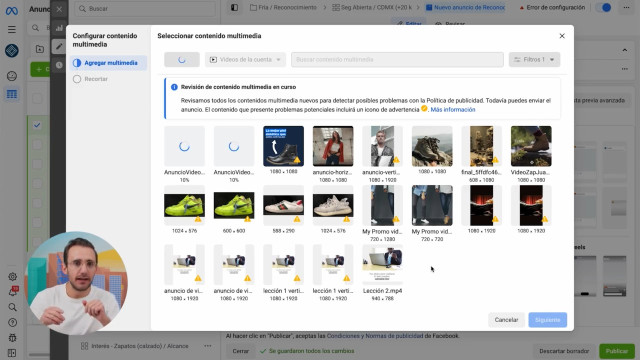Open settings gear in left sidebar
This screenshot has width=640, height=360.
(12, 277)
